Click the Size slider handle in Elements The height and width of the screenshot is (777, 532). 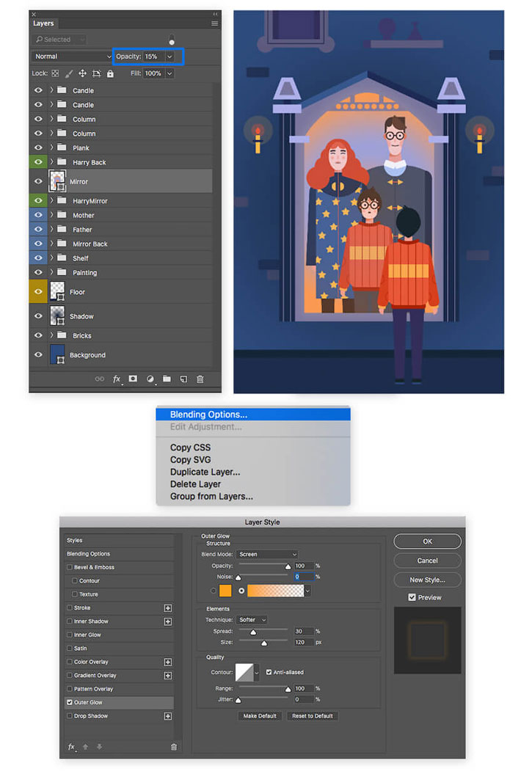pyautogui.click(x=264, y=643)
